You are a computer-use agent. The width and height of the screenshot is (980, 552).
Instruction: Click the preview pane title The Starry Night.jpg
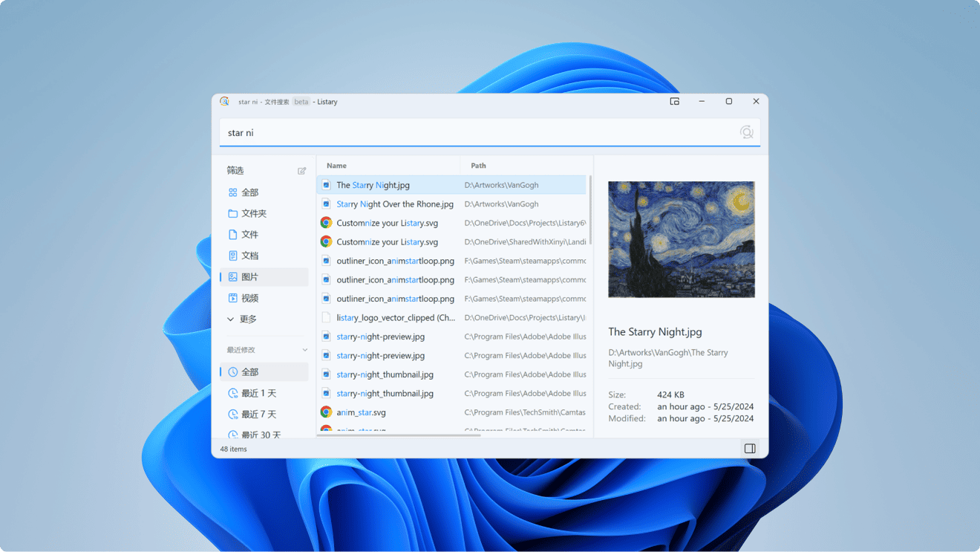tap(655, 332)
